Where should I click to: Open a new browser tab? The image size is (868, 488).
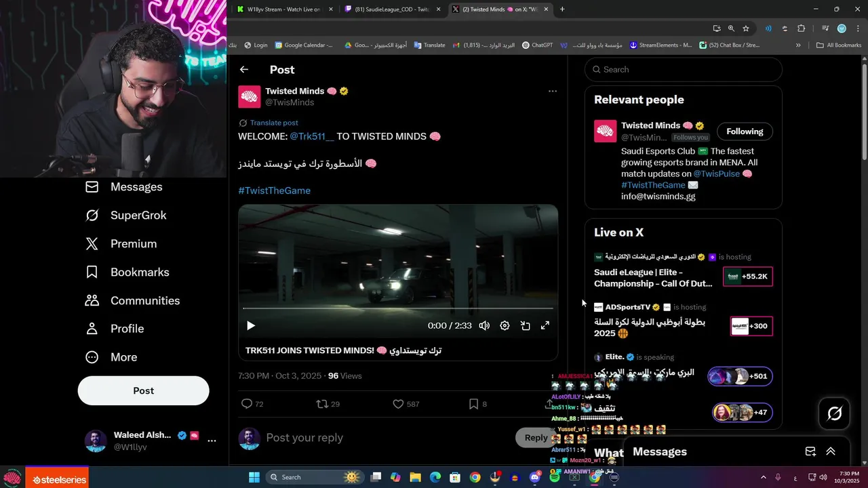click(x=562, y=9)
